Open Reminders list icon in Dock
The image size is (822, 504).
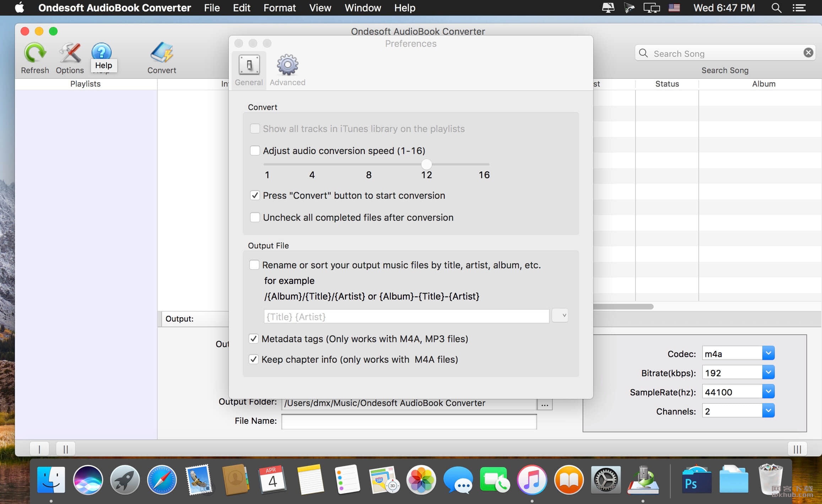click(x=347, y=480)
